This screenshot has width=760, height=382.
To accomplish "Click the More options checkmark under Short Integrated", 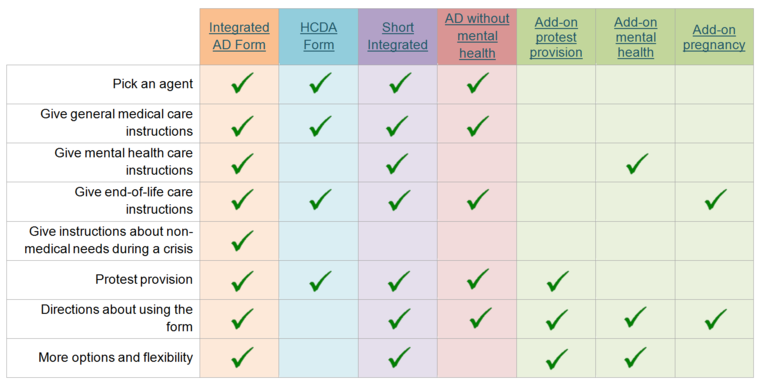I will [x=399, y=358].
